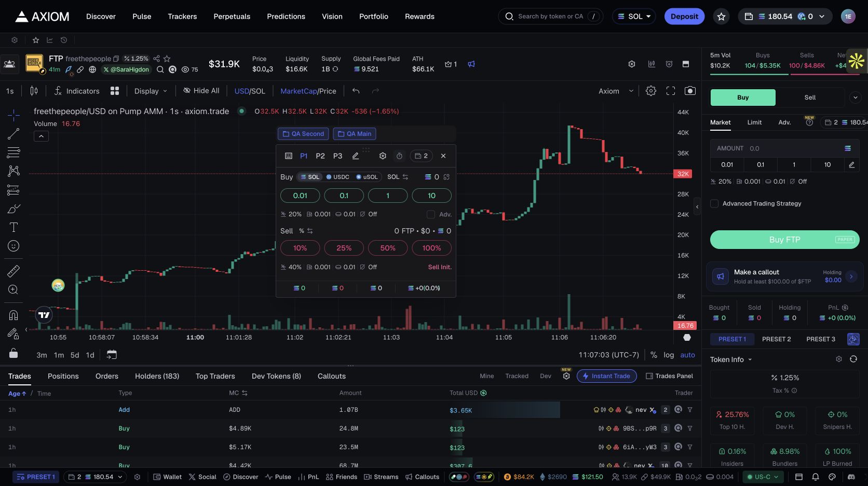868x486 pixels.
Task: Click the Buy FTP button
Action: click(784, 240)
